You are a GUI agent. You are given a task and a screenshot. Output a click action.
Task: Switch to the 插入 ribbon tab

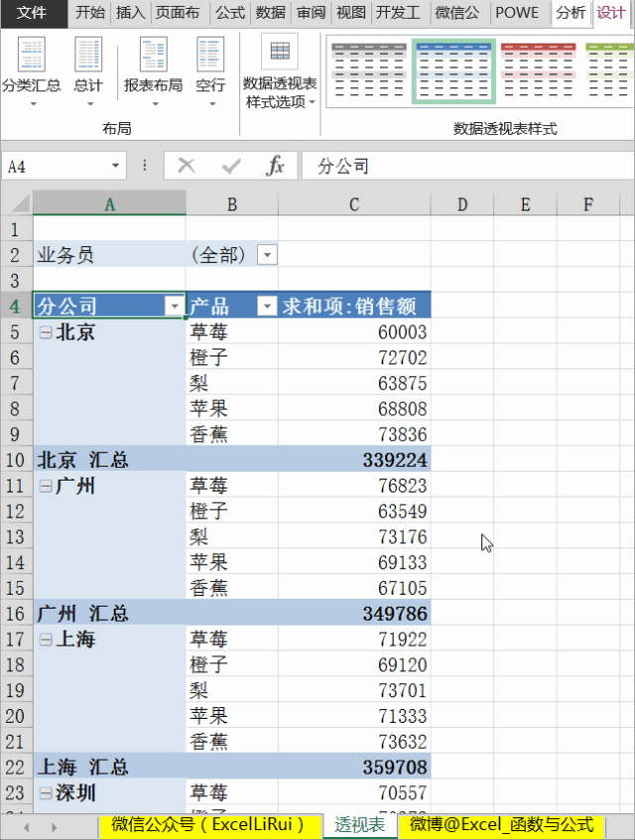pos(131,13)
